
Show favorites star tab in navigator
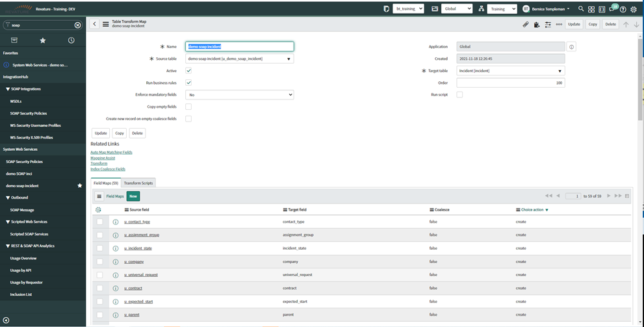(43, 40)
